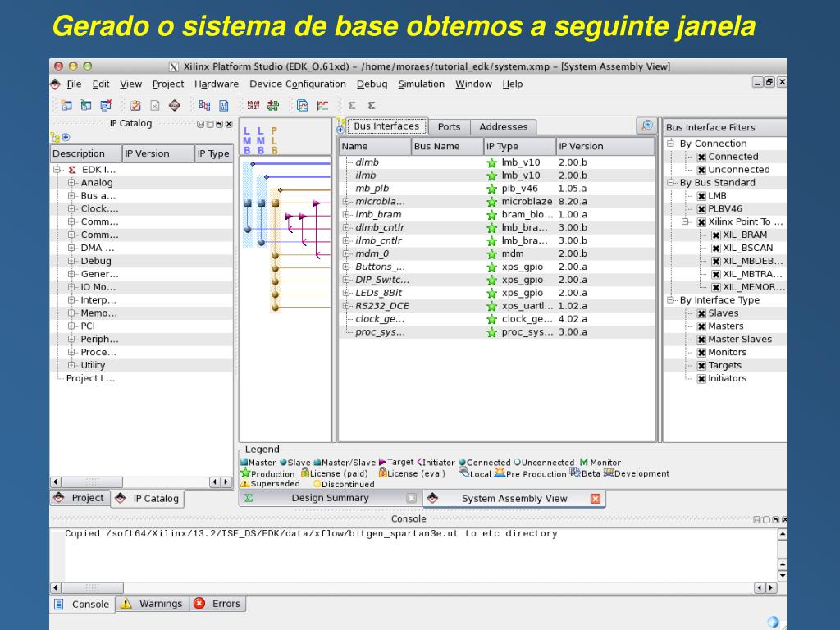840x630 pixels.
Task: Click the waveform graph toolbar icon
Action: point(322,106)
